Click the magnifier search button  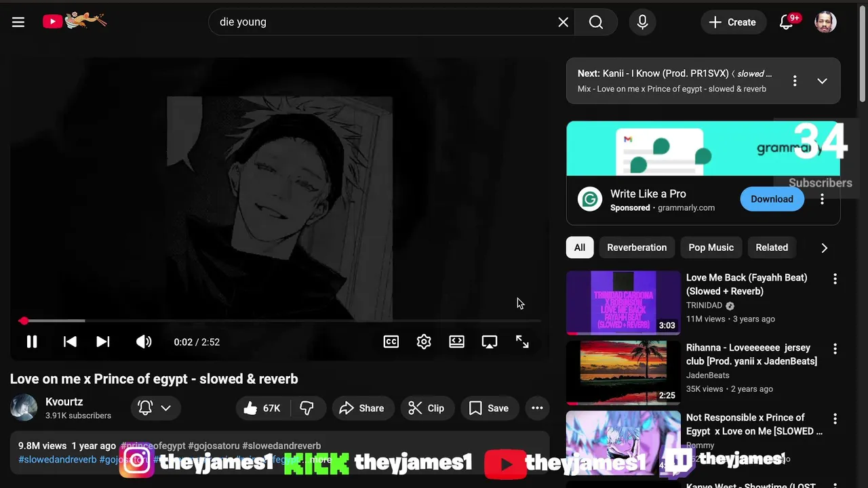point(596,22)
